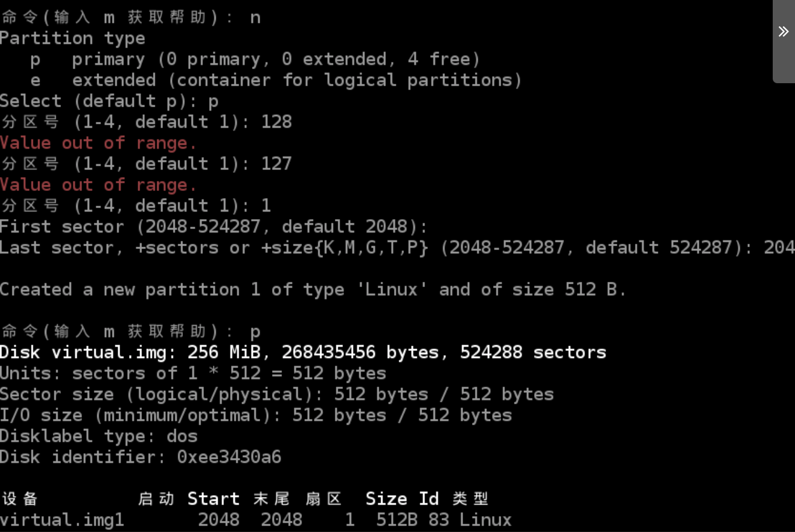Click the 'e extended' partition option line
The width and height of the screenshot is (795, 532).
click(x=276, y=80)
